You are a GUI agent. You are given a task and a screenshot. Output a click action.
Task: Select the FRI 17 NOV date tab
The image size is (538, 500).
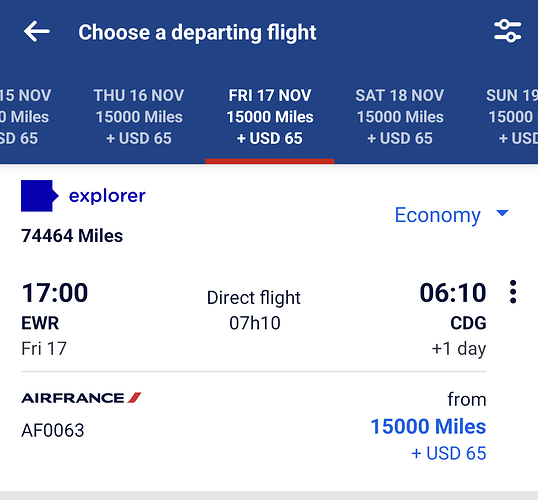click(x=270, y=117)
